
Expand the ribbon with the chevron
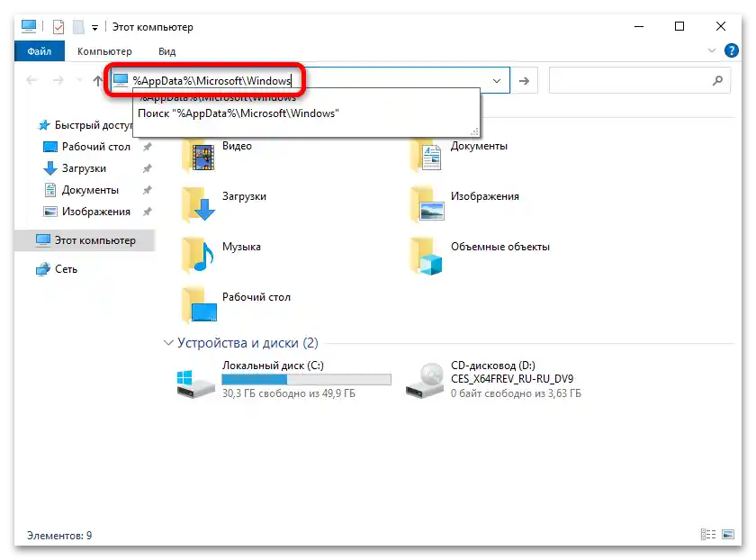(711, 50)
